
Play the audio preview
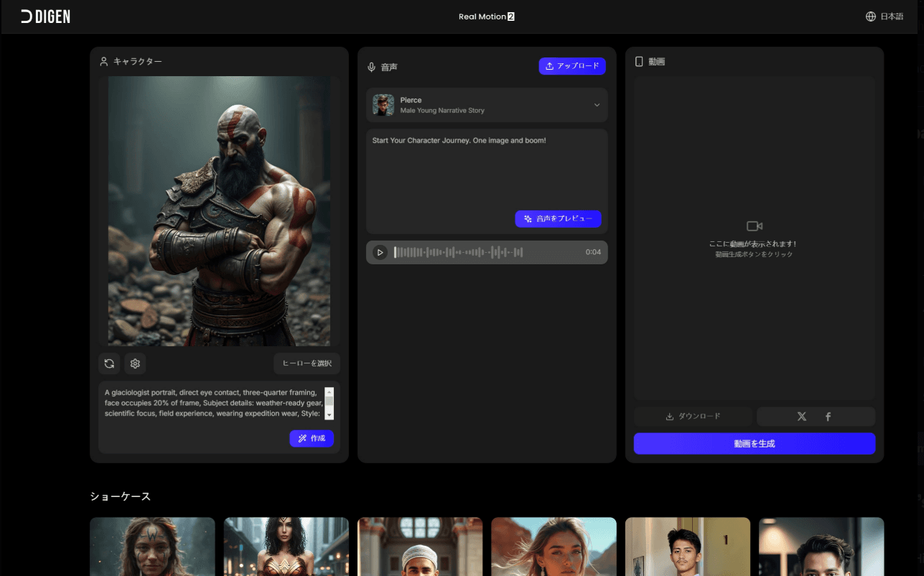point(380,252)
